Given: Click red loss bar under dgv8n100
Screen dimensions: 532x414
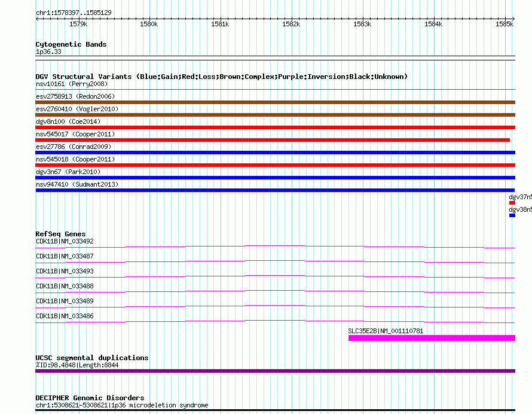Looking at the screenshot, I should [275, 127].
